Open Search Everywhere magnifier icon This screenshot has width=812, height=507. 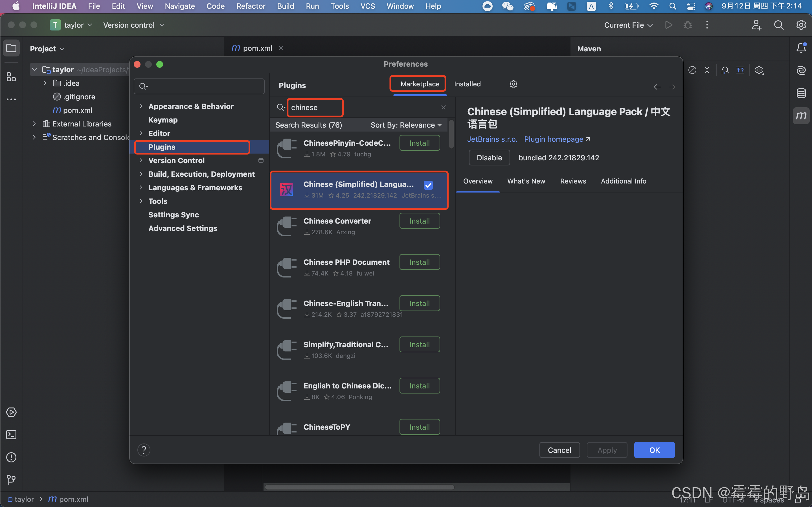tap(779, 25)
